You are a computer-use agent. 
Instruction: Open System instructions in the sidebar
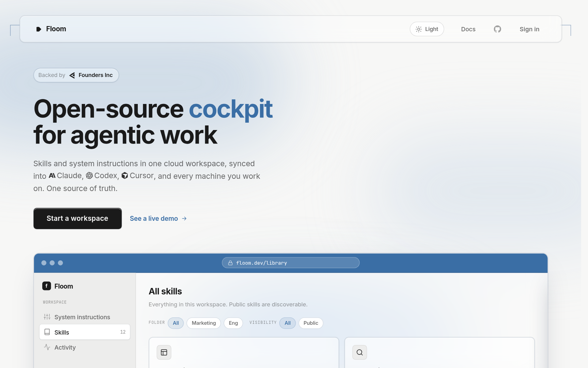[85, 317]
